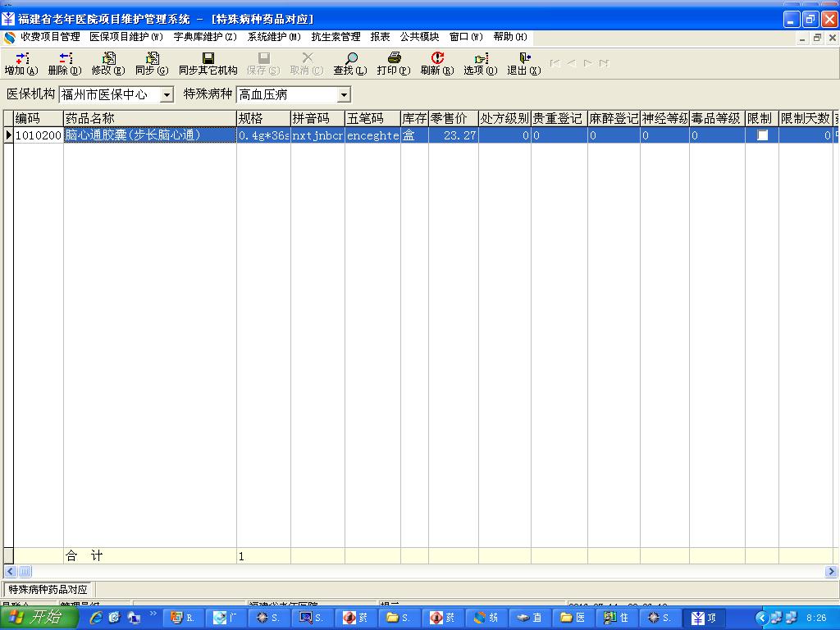Open the 窗口(W) menu

click(x=466, y=37)
